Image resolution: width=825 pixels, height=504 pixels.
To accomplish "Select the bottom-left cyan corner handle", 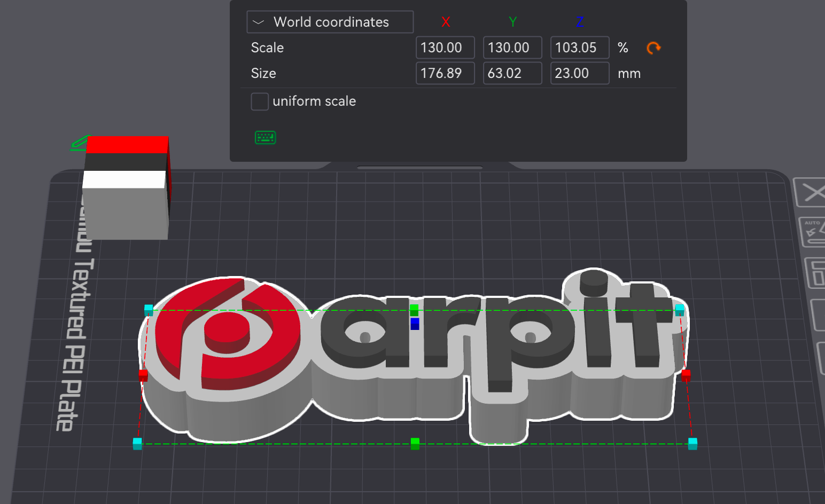I will click(137, 444).
